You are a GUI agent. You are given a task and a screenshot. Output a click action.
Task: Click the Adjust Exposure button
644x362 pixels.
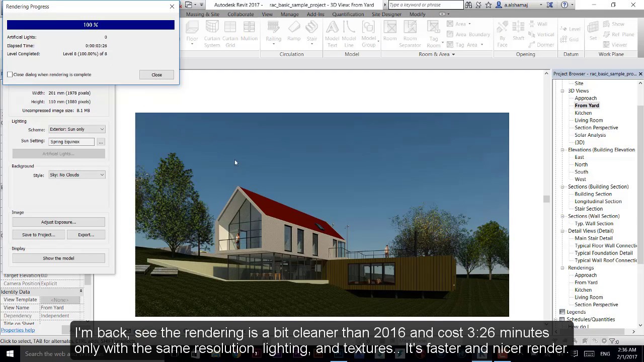pyautogui.click(x=58, y=222)
